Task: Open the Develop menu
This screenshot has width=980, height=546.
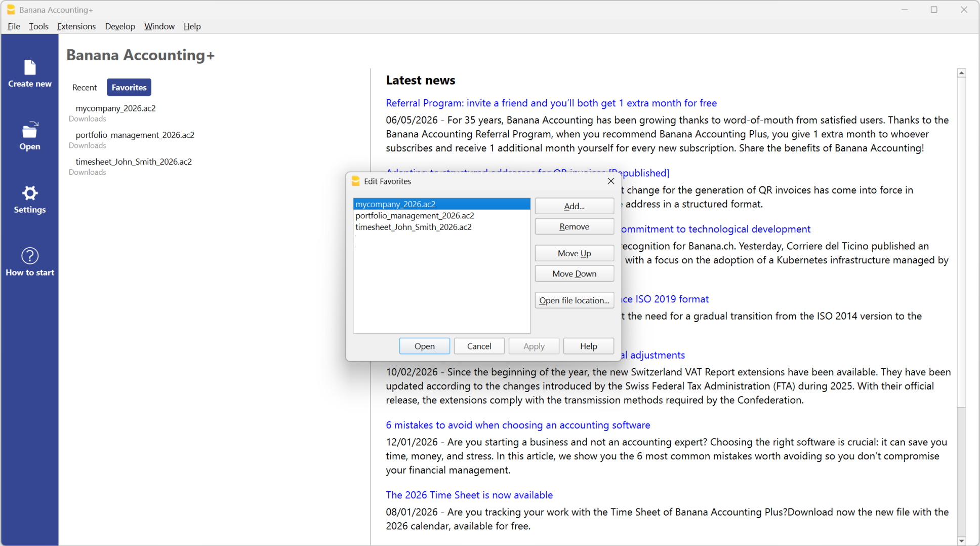Action: [120, 26]
